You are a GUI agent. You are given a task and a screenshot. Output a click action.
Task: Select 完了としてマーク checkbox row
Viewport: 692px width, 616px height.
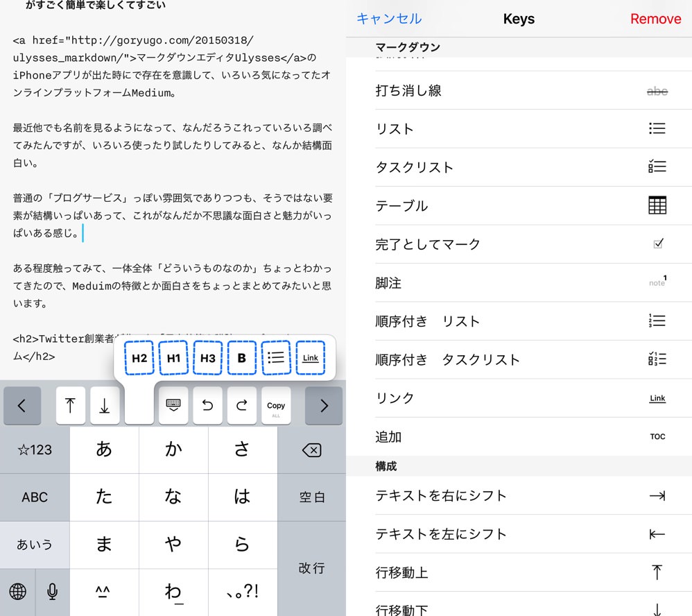(x=519, y=244)
